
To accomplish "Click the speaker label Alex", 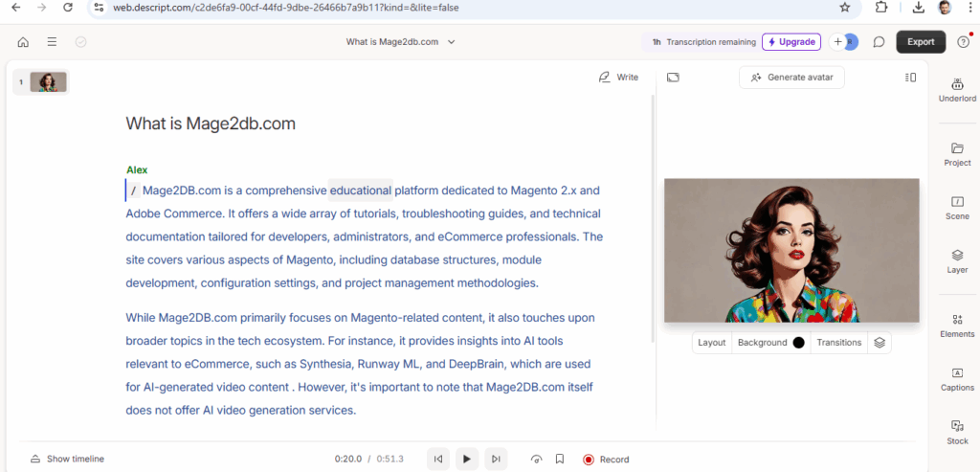I will coord(137,169).
